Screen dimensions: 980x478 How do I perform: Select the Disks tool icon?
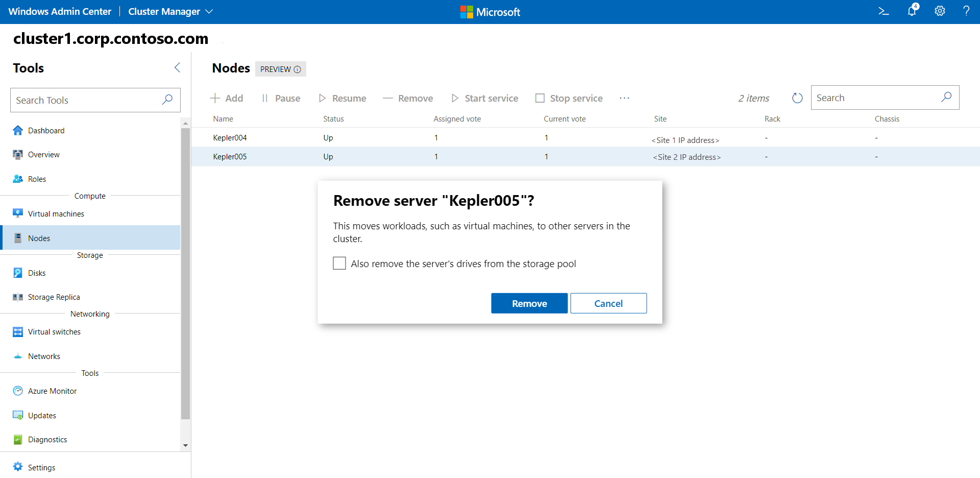click(x=18, y=272)
